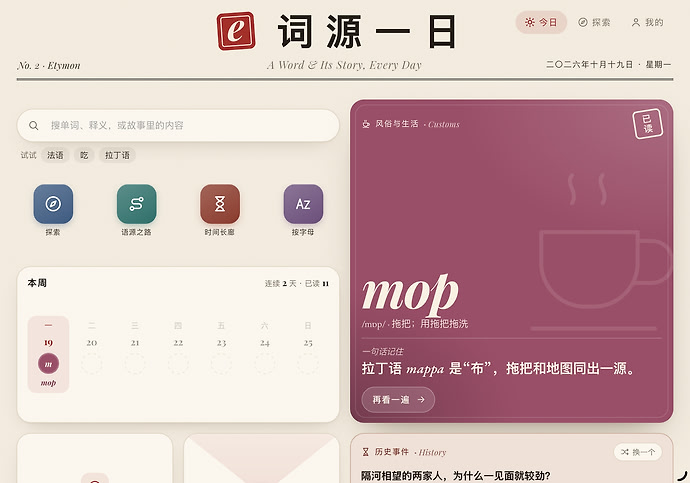Screen dimensions: 690x483
Task: Select day 23 in the week calendar
Action: (x=221, y=348)
